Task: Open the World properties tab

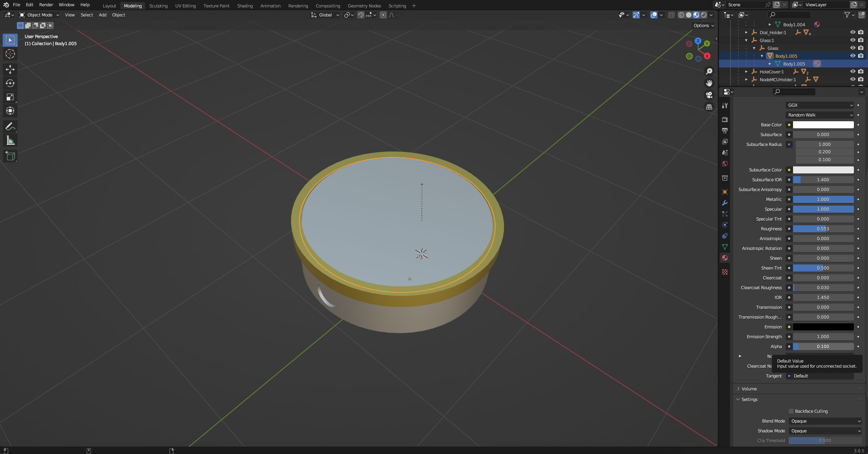Action: click(x=725, y=164)
